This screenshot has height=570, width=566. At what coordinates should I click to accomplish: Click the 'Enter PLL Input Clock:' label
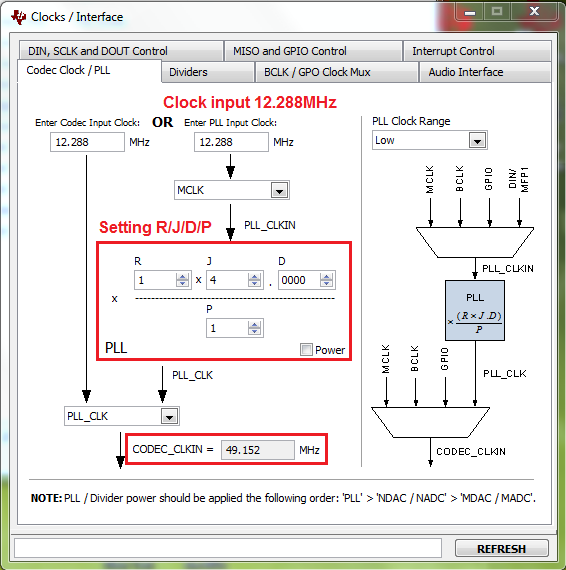[230, 123]
